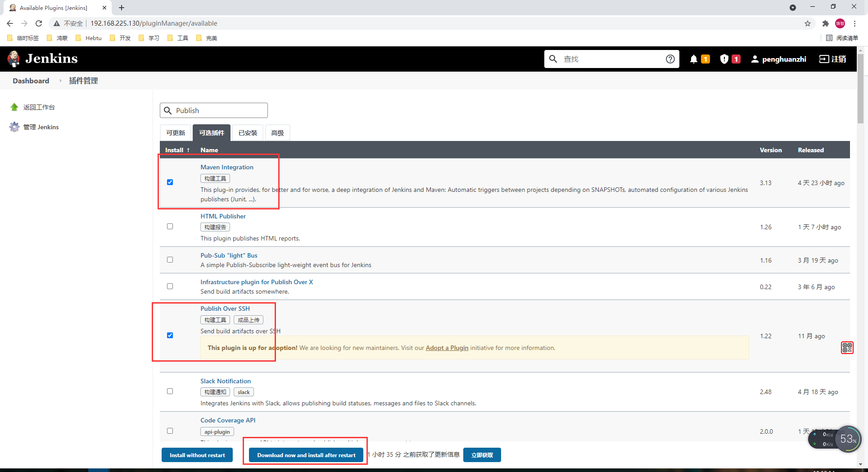868x472 pixels.
Task: Focus the header 查找 search box
Action: [611, 59]
